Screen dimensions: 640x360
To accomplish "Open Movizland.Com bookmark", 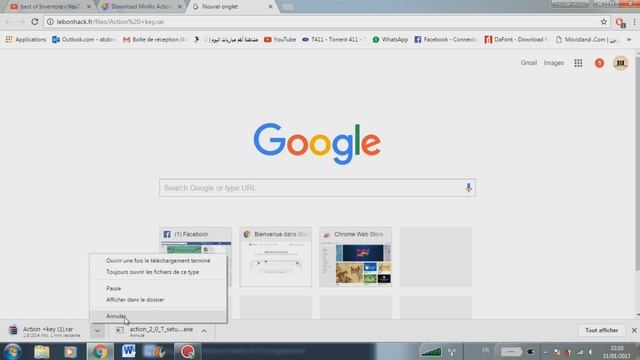I will pyautogui.click(x=587, y=40).
